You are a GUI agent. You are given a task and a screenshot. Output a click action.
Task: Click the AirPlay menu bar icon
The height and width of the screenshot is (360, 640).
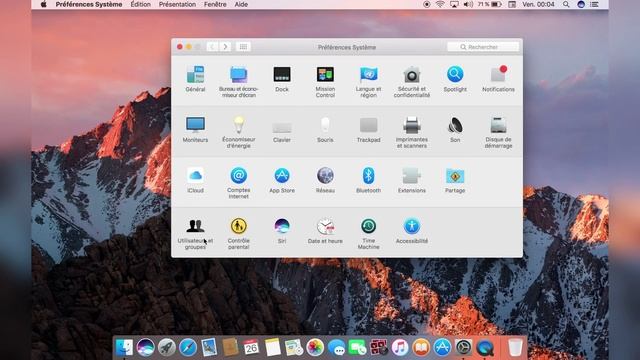coord(454,4)
